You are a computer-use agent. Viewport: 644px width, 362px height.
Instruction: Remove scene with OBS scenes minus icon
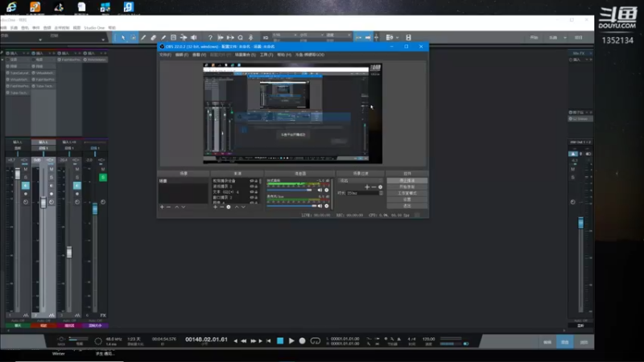click(x=168, y=207)
